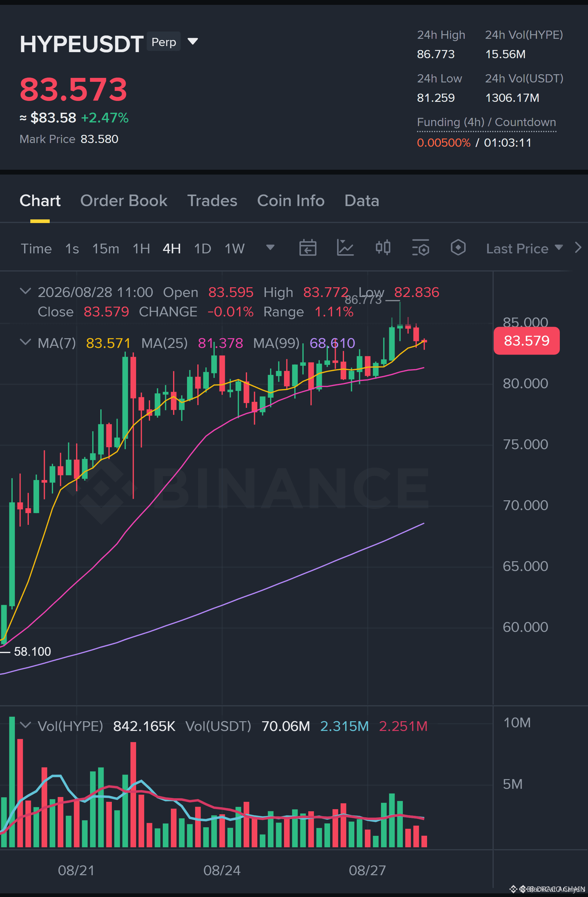This screenshot has height=897, width=588.
Task: Click the MA(7) value 83.571
Action: point(108,343)
